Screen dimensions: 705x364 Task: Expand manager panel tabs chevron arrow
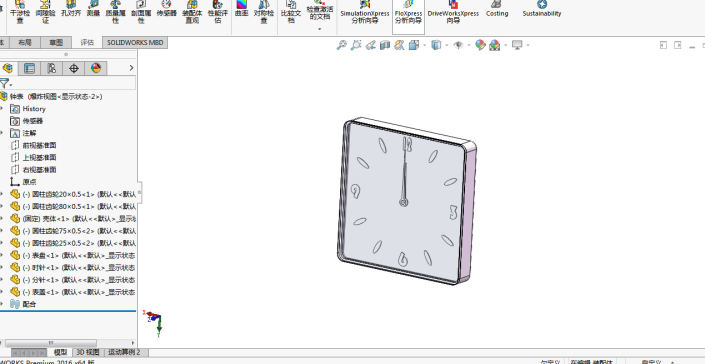click(131, 68)
